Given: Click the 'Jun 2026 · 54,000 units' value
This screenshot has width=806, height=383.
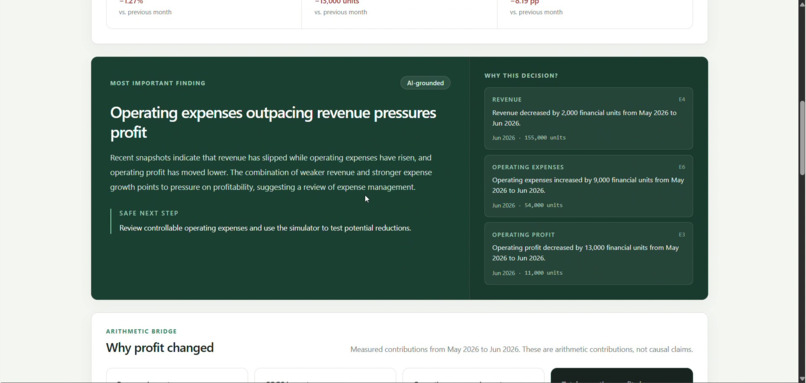Looking at the screenshot, I should point(527,205).
